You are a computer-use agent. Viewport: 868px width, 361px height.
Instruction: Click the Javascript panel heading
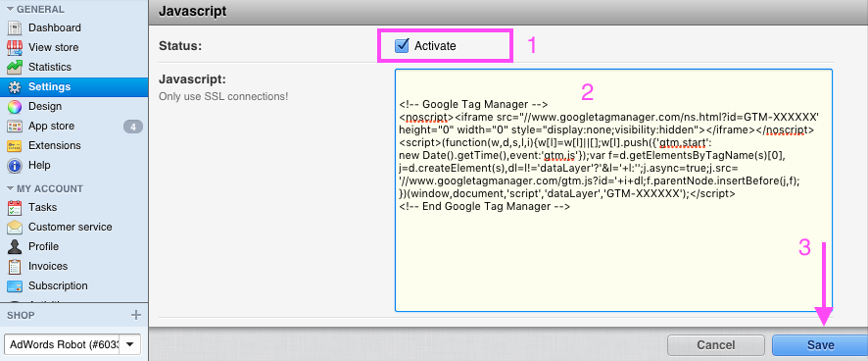pos(193,11)
